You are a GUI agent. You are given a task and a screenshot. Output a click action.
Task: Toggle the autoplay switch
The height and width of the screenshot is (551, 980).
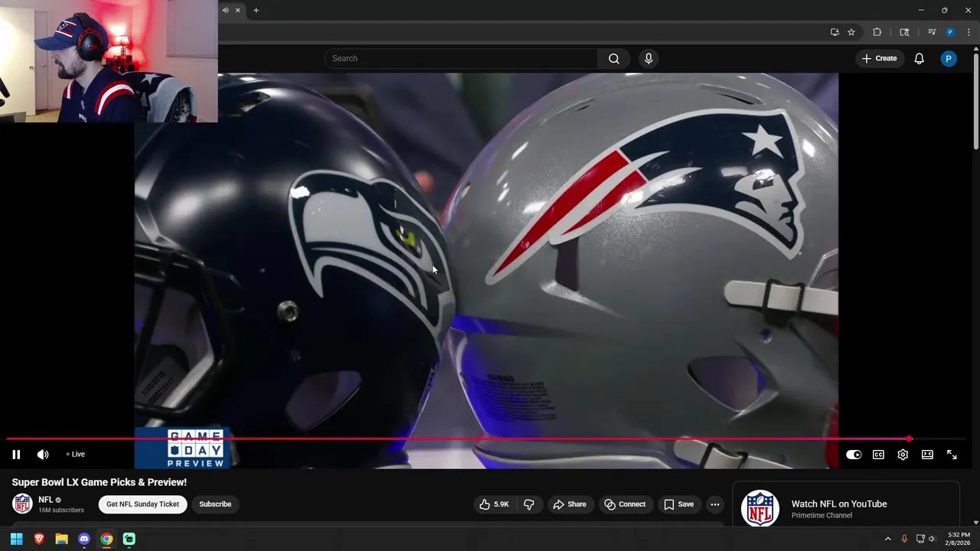854,455
